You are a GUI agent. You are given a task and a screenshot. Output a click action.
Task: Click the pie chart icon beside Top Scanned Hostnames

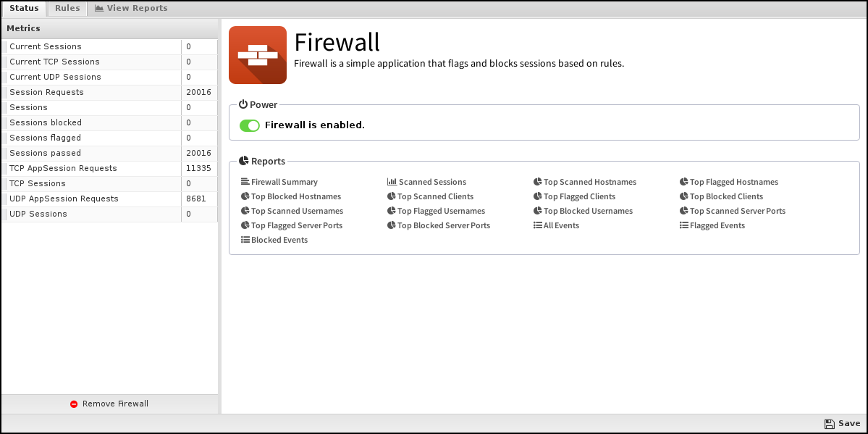click(536, 182)
